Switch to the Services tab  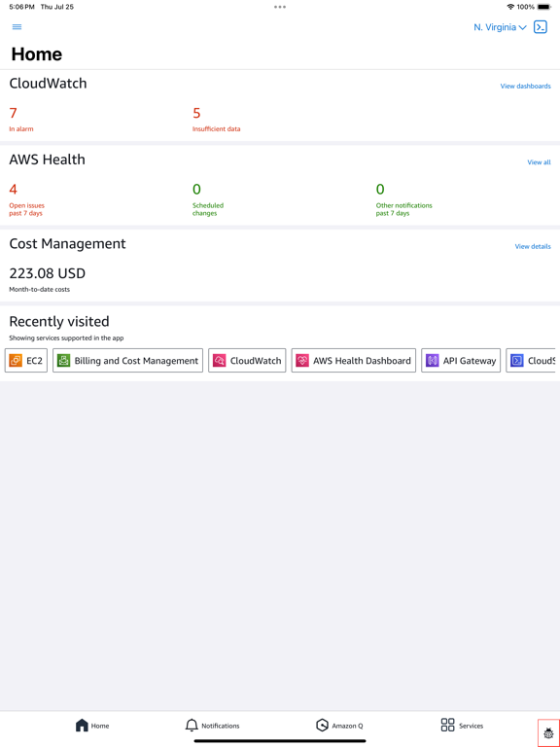(463, 725)
